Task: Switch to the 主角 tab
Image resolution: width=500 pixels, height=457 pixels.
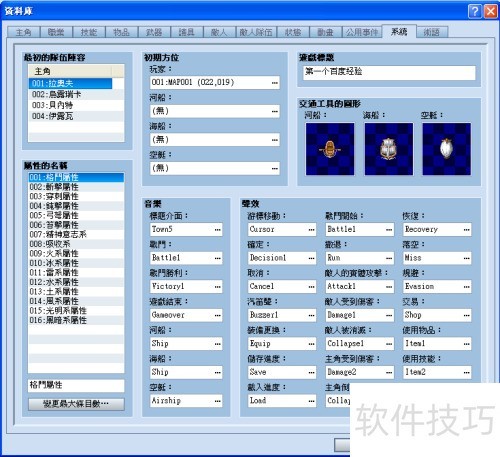Action: pos(23,32)
